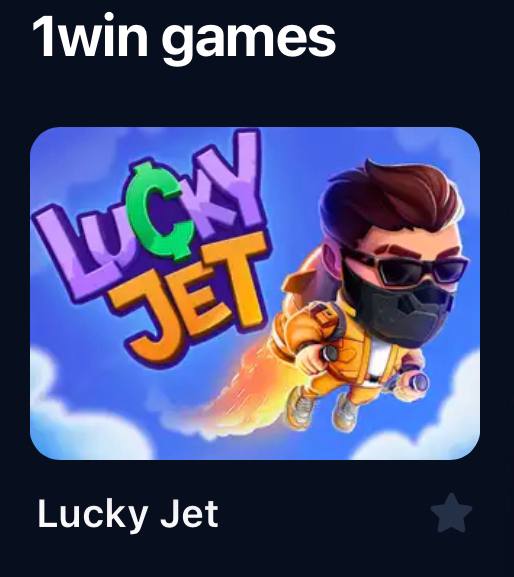This screenshot has width=514, height=577.
Task: Click the word "Jet" in game title
Action: click(190, 513)
